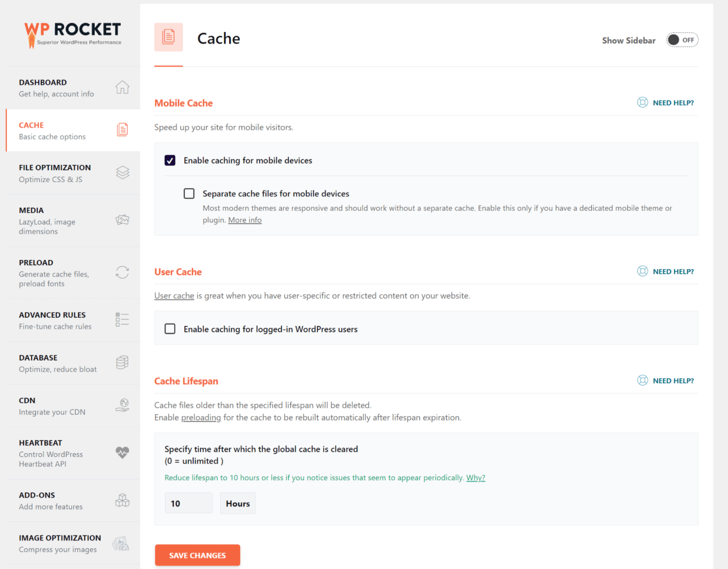Click the Show Sidebar label
This screenshot has width=728, height=569.
629,40
